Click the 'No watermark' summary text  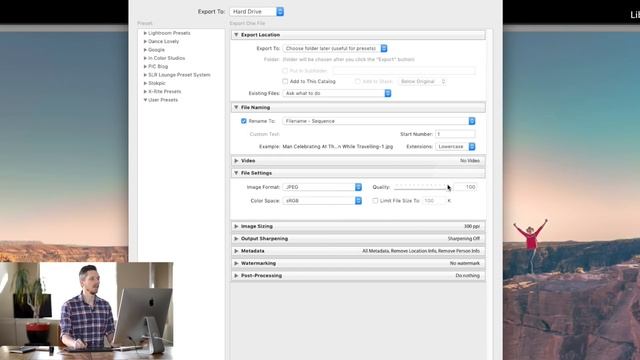pos(465,264)
